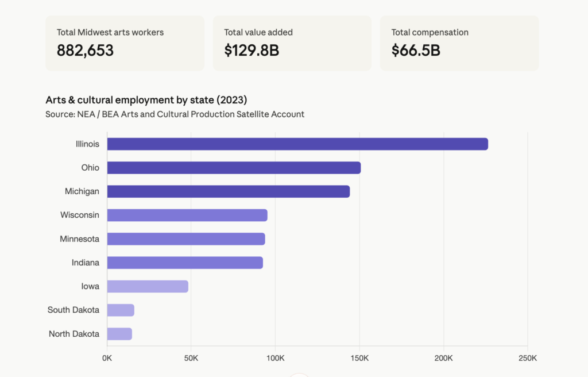Click the South Dakota axis label
This screenshot has height=377, width=588.
(x=73, y=310)
